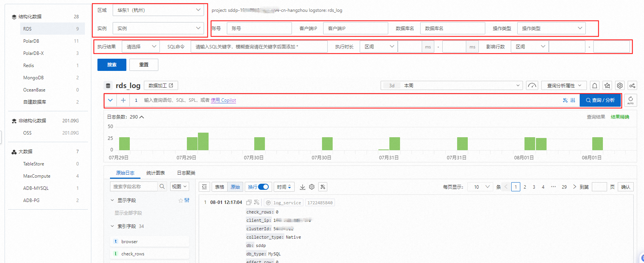Open the 影响行数 区间 dropdown
Viewport: 644px width, 263px height.
[529, 47]
